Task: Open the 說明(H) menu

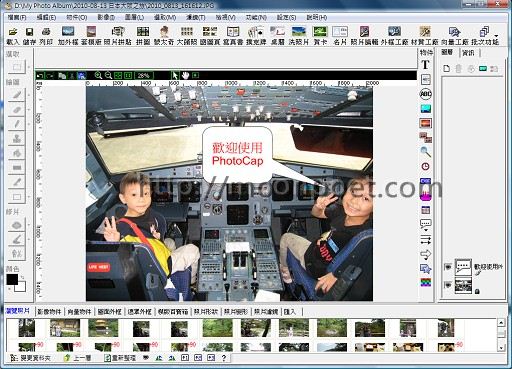Action: coord(317,17)
